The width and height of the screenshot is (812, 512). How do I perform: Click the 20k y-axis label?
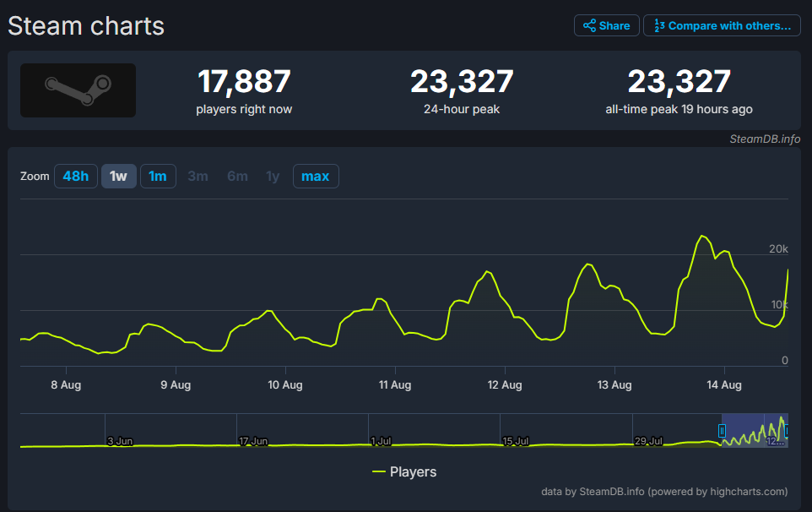[778, 248]
